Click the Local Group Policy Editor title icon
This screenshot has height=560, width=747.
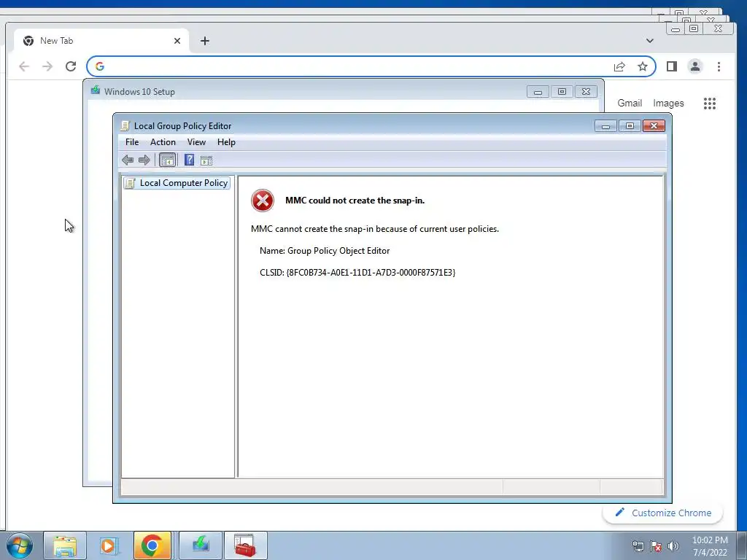[125, 125]
